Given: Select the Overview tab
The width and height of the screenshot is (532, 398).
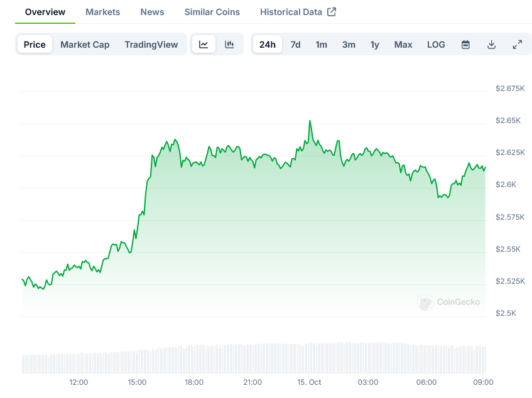Looking at the screenshot, I should pyautogui.click(x=45, y=12).
